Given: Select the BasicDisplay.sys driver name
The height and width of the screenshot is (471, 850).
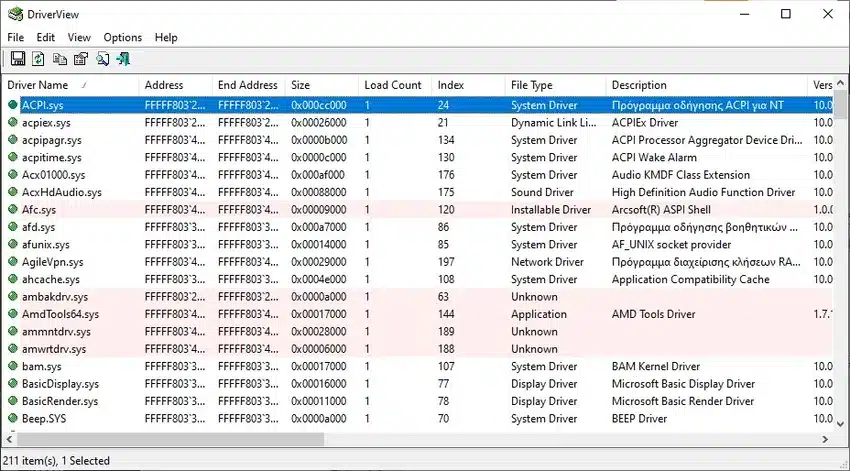Looking at the screenshot, I should (60, 384).
